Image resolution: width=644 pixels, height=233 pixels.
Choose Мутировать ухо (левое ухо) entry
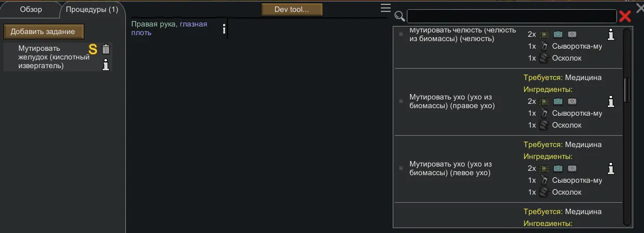pos(452,169)
